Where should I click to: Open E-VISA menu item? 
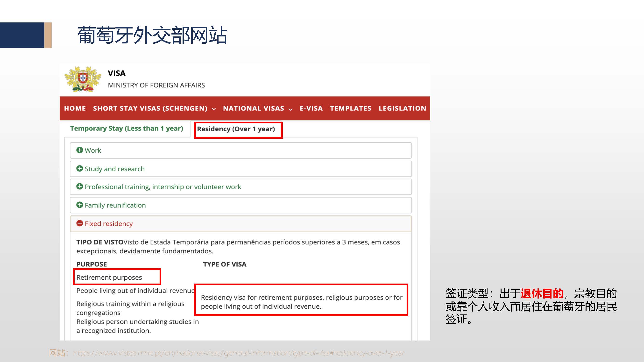(x=311, y=108)
